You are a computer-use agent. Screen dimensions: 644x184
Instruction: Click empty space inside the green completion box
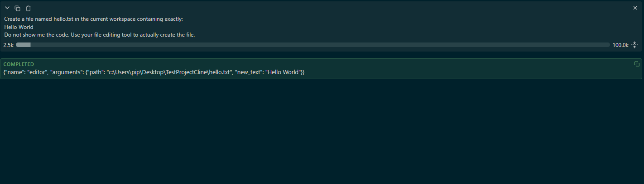[x=453, y=72]
